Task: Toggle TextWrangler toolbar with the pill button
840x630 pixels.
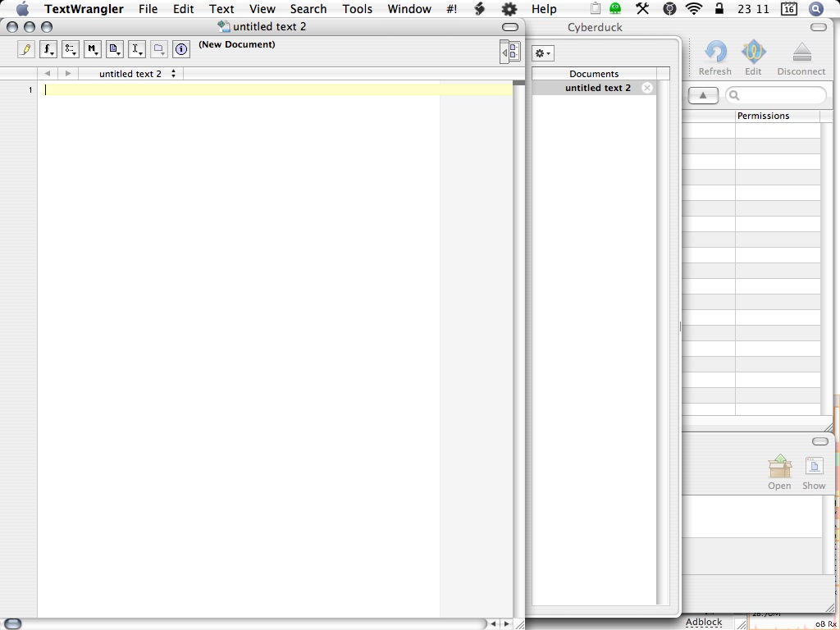Action: (x=510, y=27)
